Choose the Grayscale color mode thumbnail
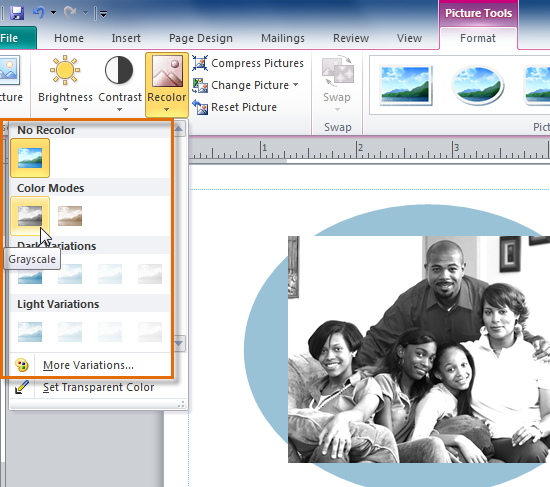The height and width of the screenshot is (487, 550). [x=30, y=216]
